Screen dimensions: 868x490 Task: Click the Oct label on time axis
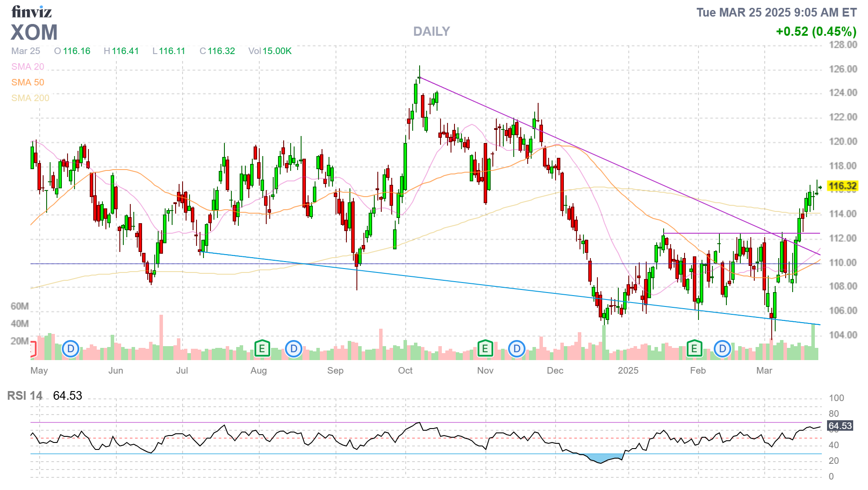coord(405,371)
